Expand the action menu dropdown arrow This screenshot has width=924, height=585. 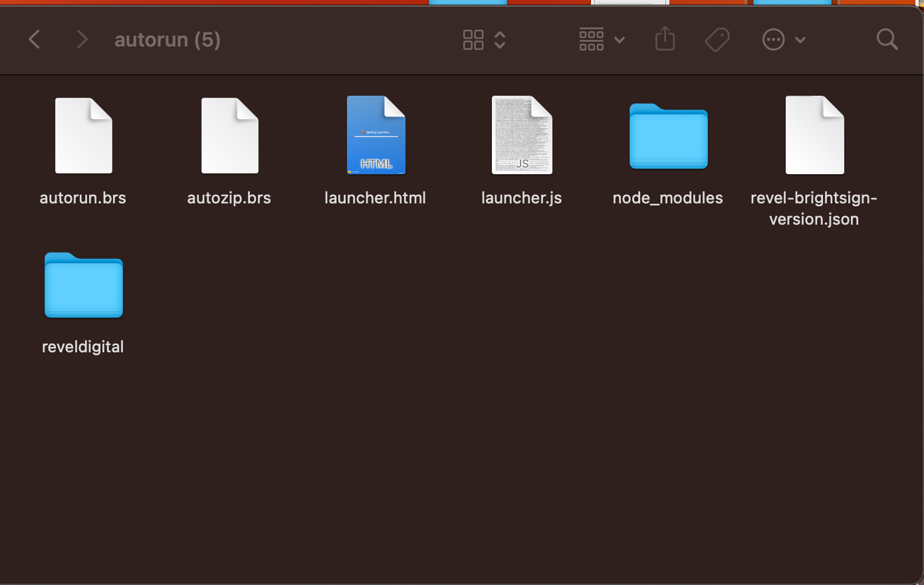(800, 40)
